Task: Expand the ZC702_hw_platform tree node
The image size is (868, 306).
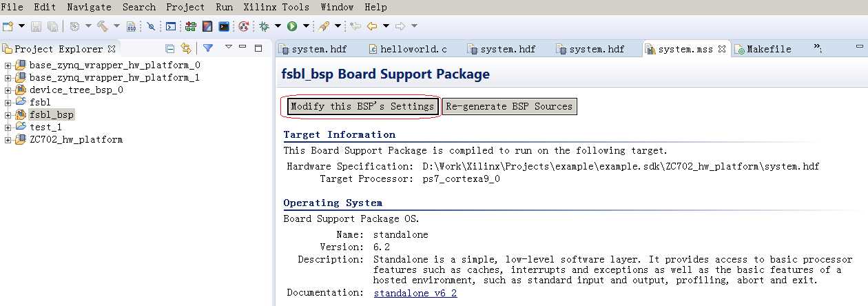Action: [x=8, y=140]
